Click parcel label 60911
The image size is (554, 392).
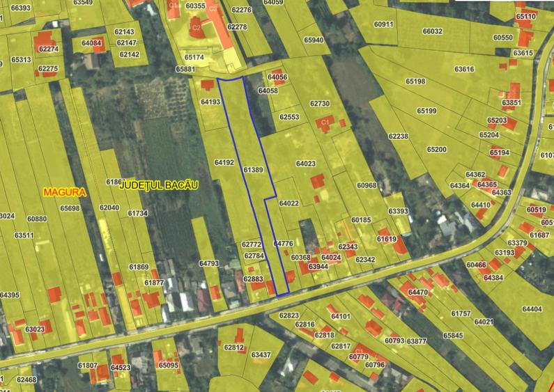pyautogui.click(x=383, y=24)
